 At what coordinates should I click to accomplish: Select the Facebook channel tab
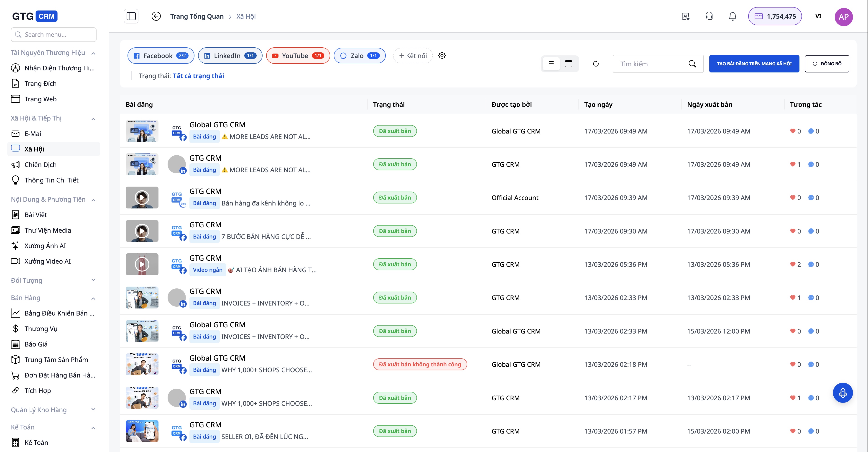(161, 56)
